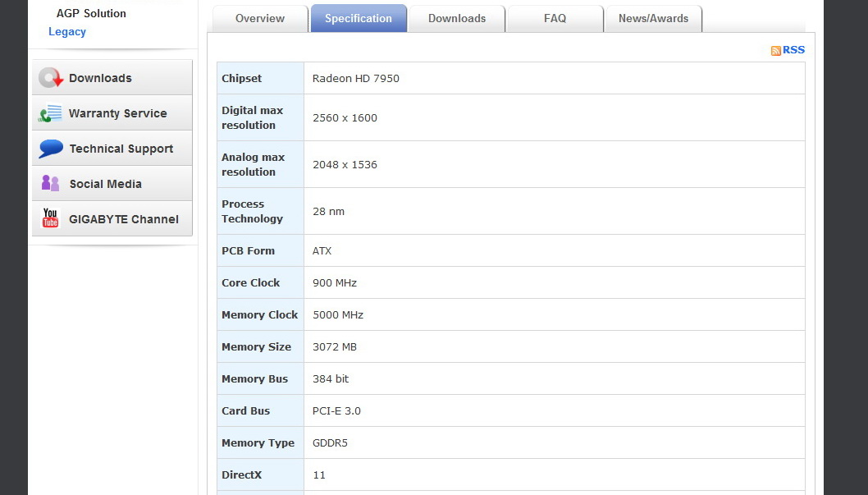Click the '384 bit' memory bus value
The width and height of the screenshot is (868, 495).
[x=331, y=378]
